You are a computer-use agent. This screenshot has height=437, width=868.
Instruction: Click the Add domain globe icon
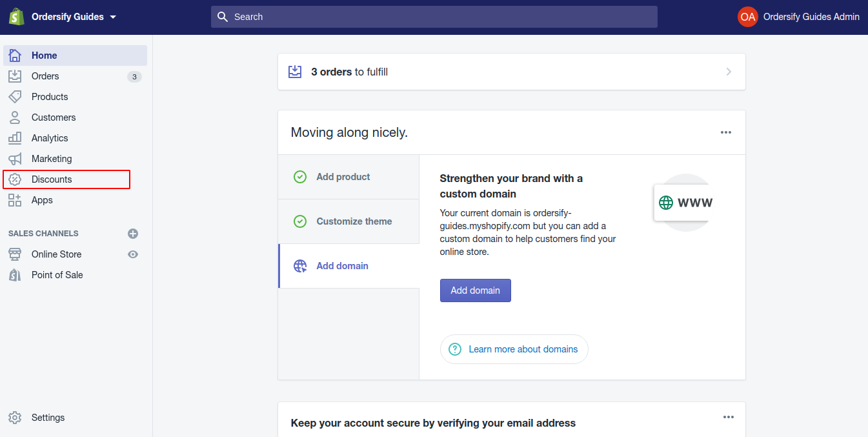[x=300, y=266]
